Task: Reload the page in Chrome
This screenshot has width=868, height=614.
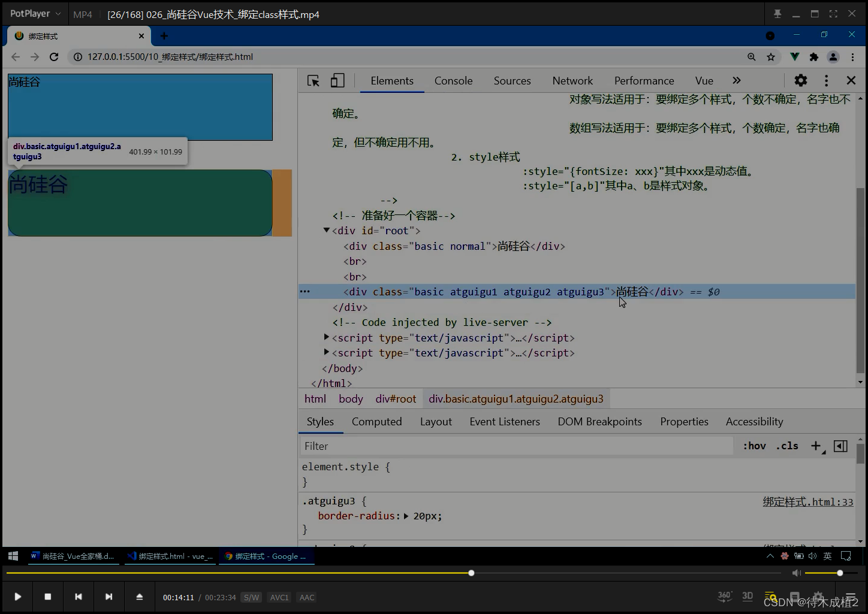Action: [54, 57]
